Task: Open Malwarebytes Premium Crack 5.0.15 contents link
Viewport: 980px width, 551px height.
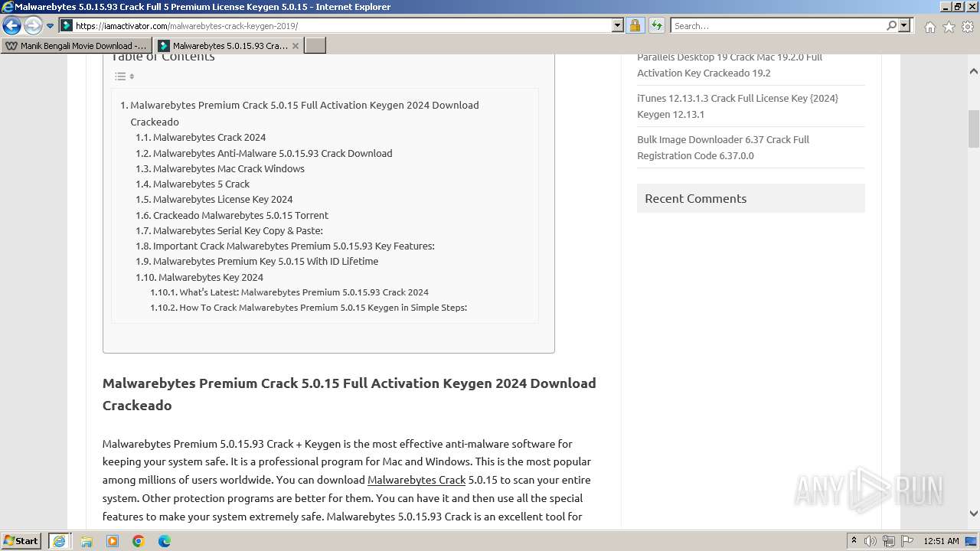Action: point(304,113)
